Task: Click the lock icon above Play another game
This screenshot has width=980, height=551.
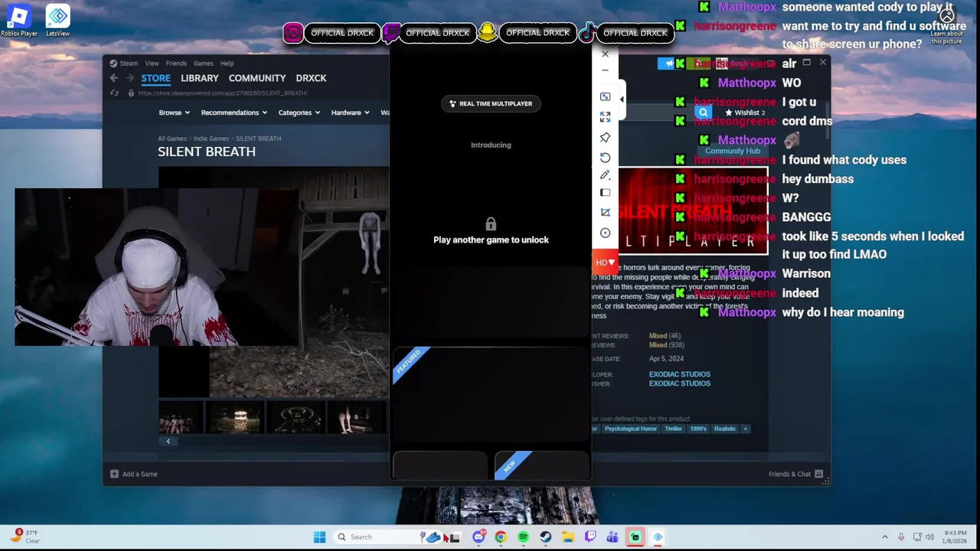Action: [491, 223]
